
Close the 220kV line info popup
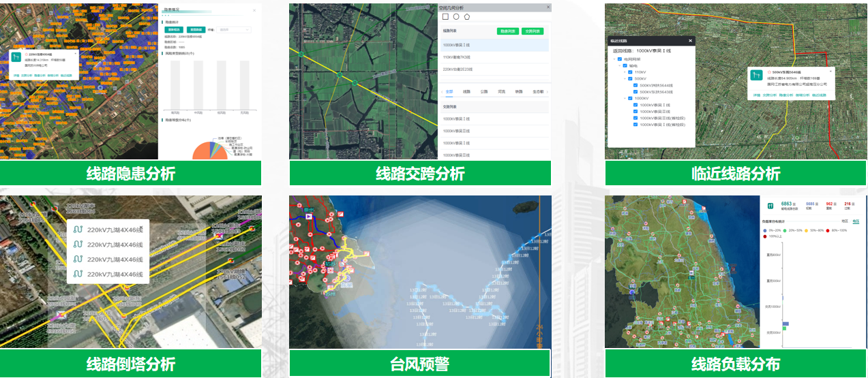point(75,54)
